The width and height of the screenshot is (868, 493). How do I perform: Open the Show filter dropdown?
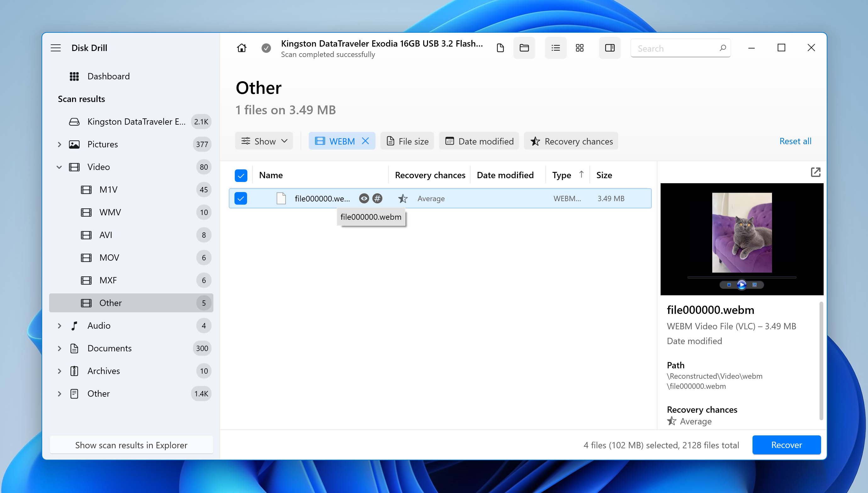click(264, 141)
